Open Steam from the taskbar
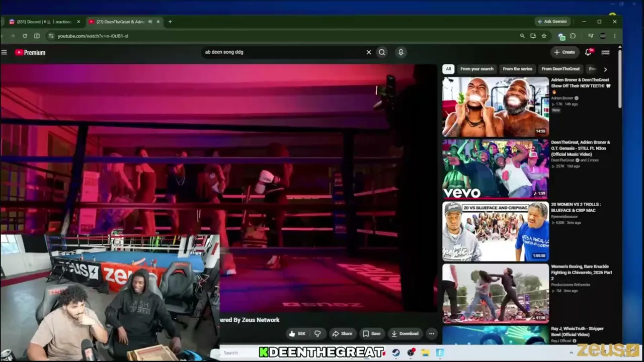This screenshot has height=362, width=644. tap(396, 353)
